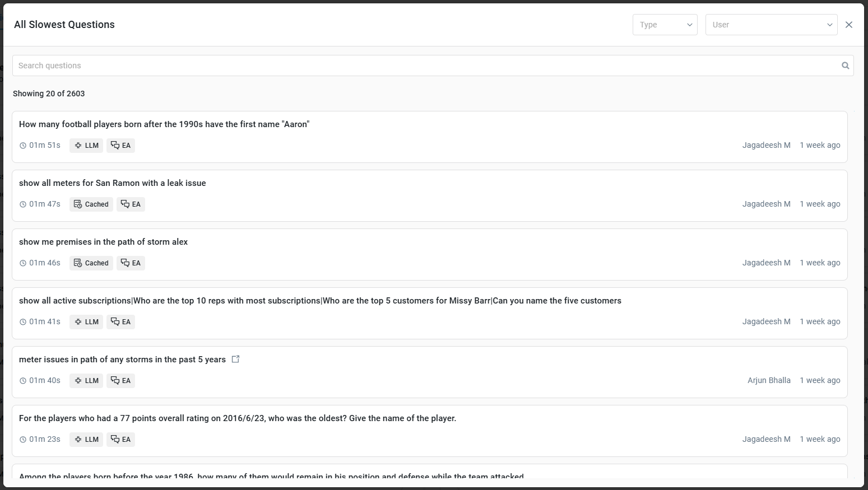The height and width of the screenshot is (490, 868).
Task: Select the San Ramon leak issue question
Action: tap(113, 183)
